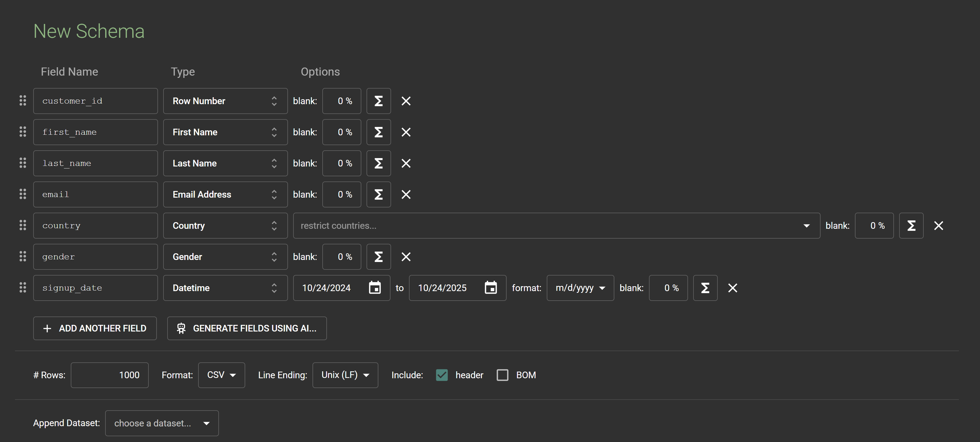Open calendar picker for end date 10/24/2025
Viewport: 980px width, 442px height.
(490, 288)
